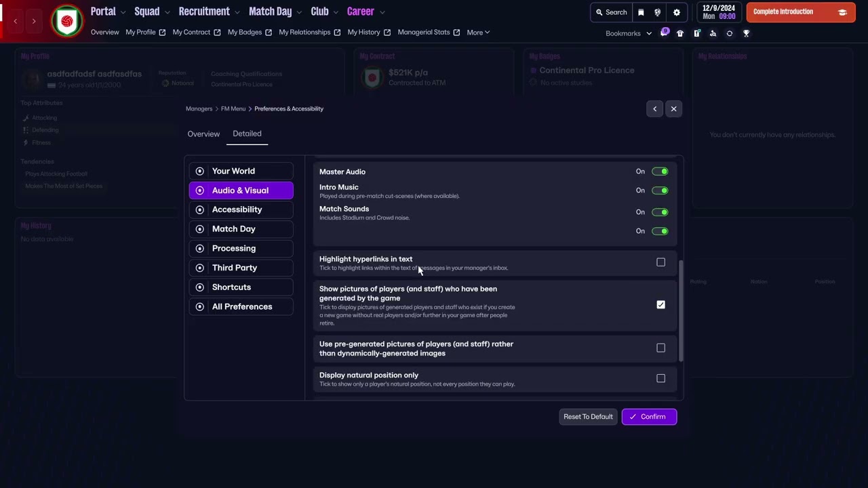868x488 pixels.
Task: Go forward using the top navigation right arrow
Action: point(34,21)
